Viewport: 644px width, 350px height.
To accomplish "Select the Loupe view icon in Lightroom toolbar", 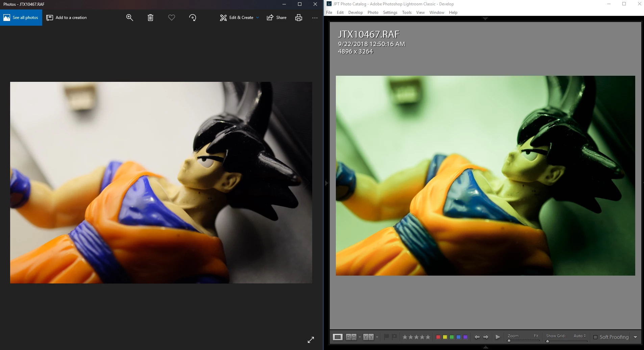I will pos(338,337).
